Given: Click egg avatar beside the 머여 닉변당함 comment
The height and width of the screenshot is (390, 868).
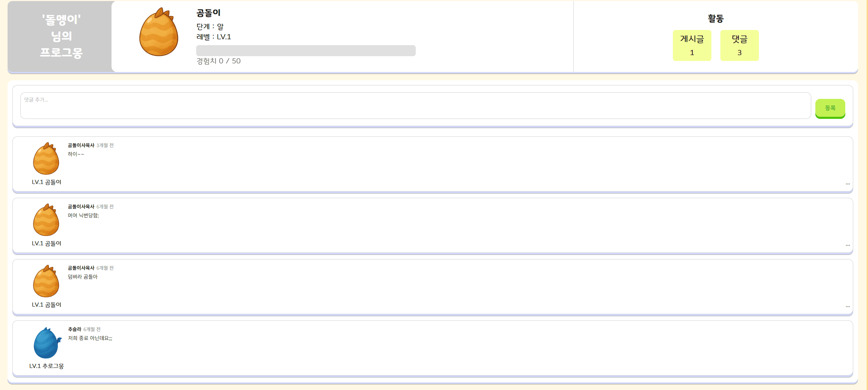Looking at the screenshot, I should pos(46,220).
